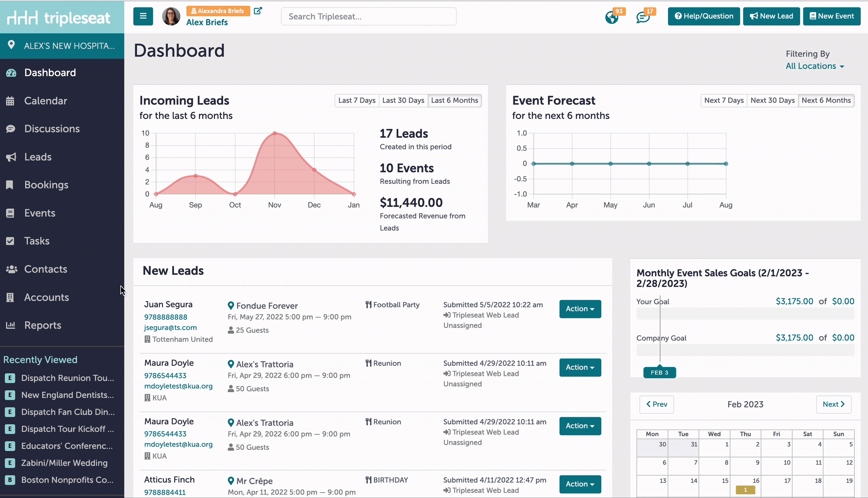868x498 pixels.
Task: Open Reports from the sidebar
Action: click(43, 325)
